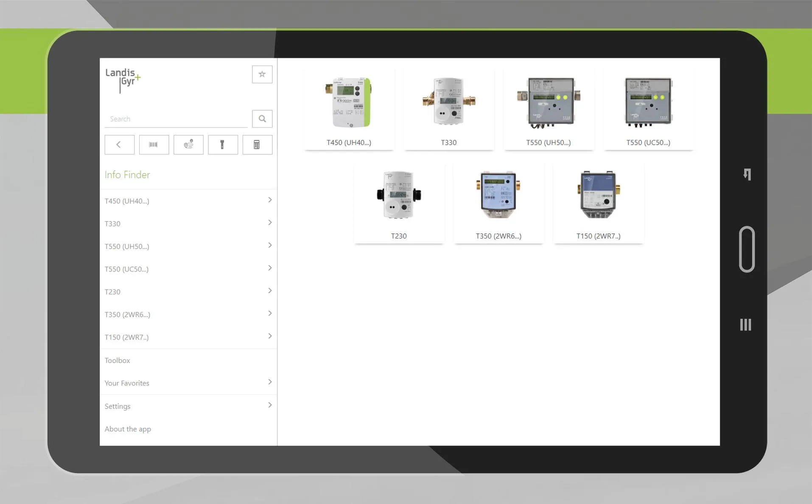Image resolution: width=812 pixels, height=504 pixels.
Task: Tap the tablet recent apps button
Action: 745,325
